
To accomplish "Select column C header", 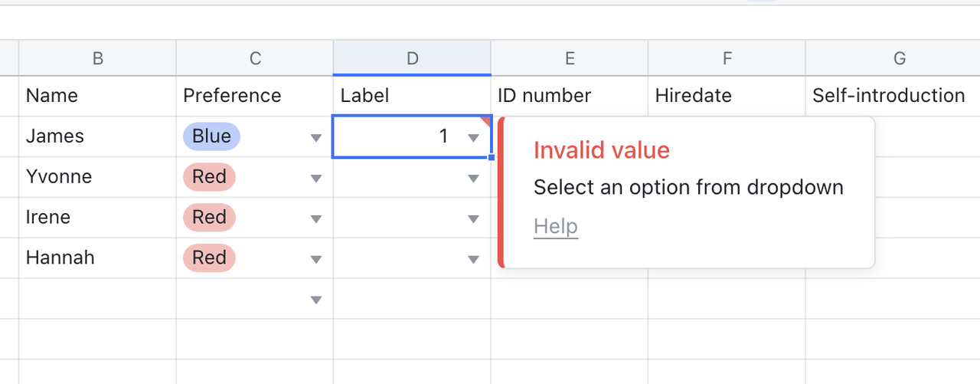I will 255,58.
